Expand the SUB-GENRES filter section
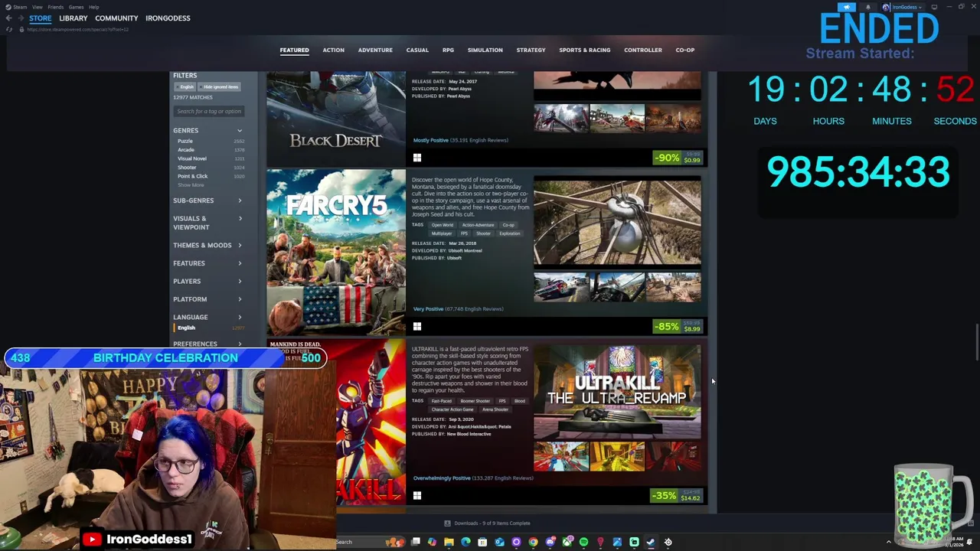Image resolution: width=980 pixels, height=551 pixels. coord(208,201)
